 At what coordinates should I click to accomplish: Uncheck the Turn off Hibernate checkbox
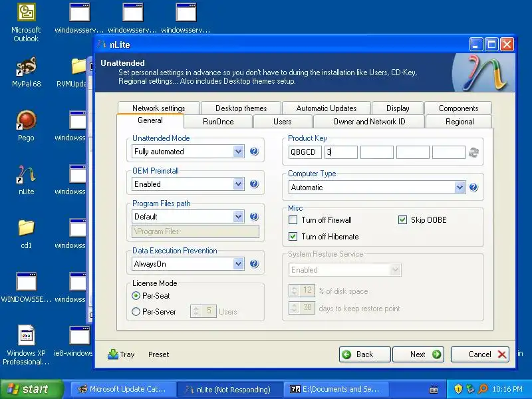(x=293, y=237)
